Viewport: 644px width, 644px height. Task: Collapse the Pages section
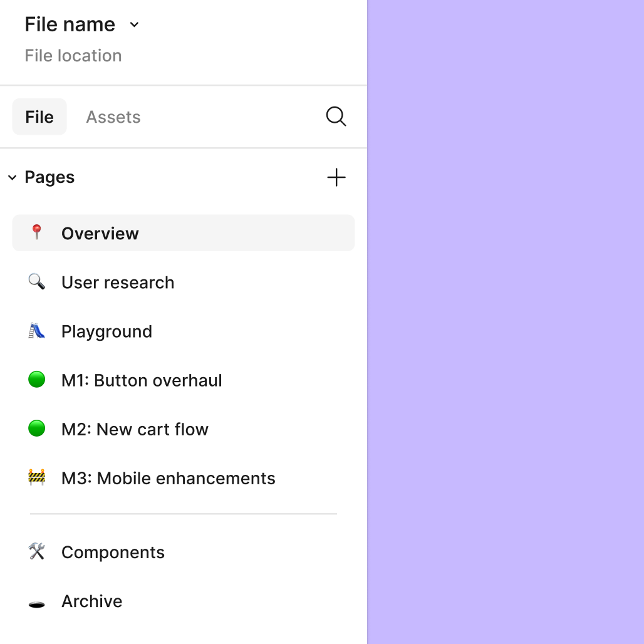pos(12,177)
